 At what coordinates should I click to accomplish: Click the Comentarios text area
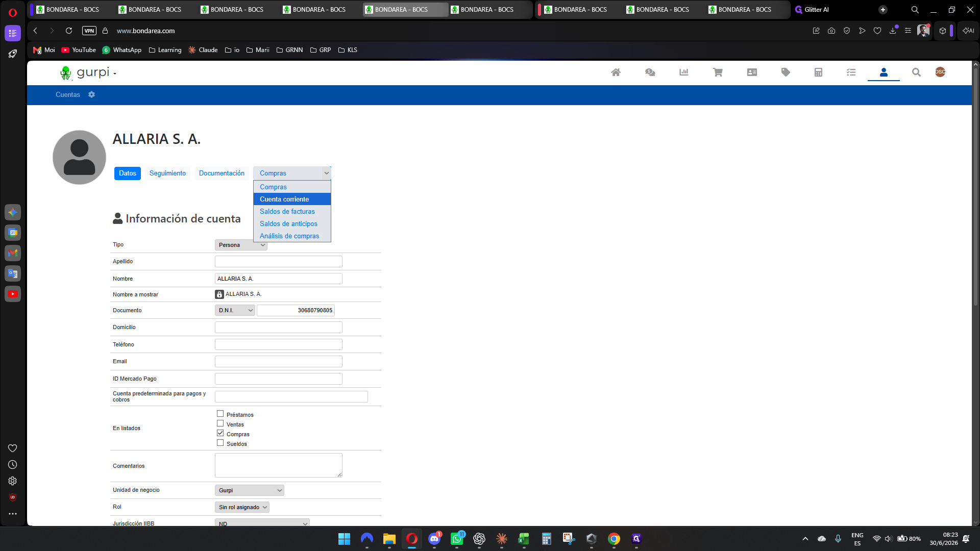tap(279, 465)
